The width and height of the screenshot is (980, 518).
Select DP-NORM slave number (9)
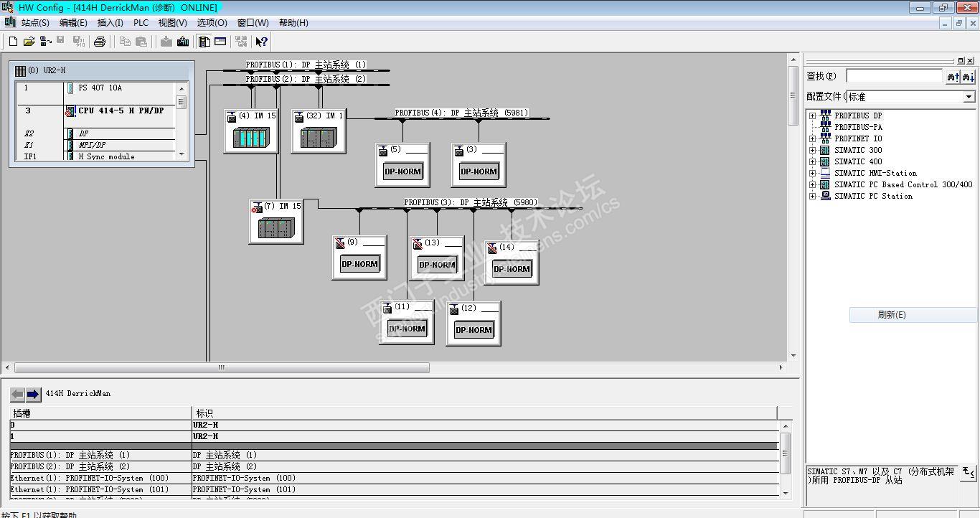359,257
